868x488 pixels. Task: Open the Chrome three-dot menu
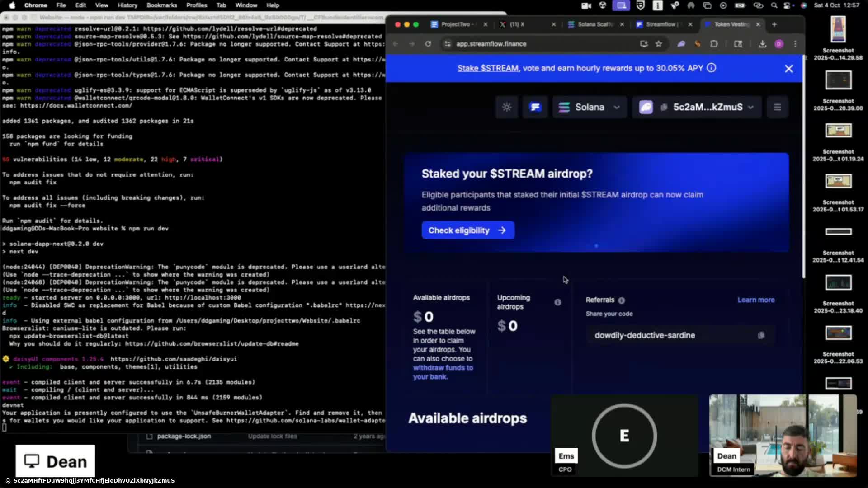[795, 44]
